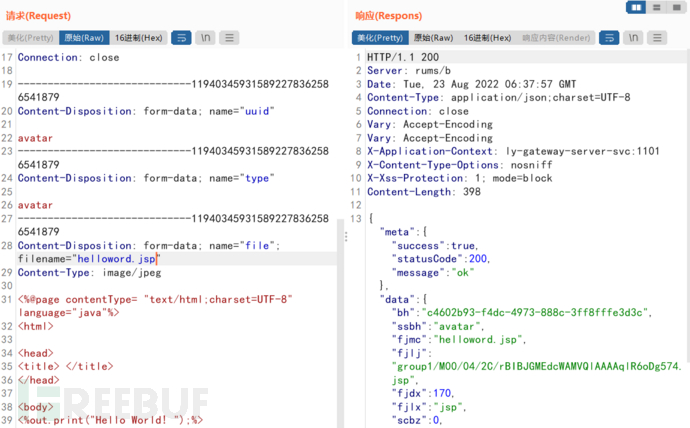This screenshot has width=690, height=428.
Task: Click the divider handle between request and response
Action: tap(345, 237)
